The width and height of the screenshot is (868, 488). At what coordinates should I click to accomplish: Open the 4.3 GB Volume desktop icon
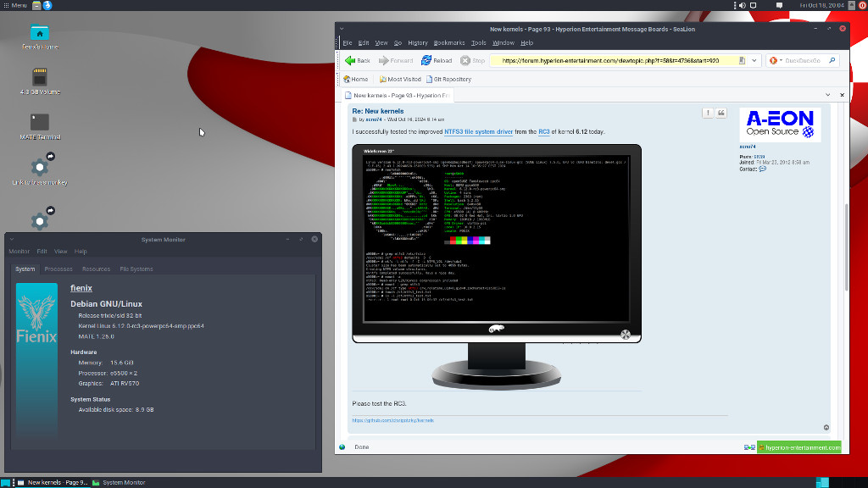point(40,81)
